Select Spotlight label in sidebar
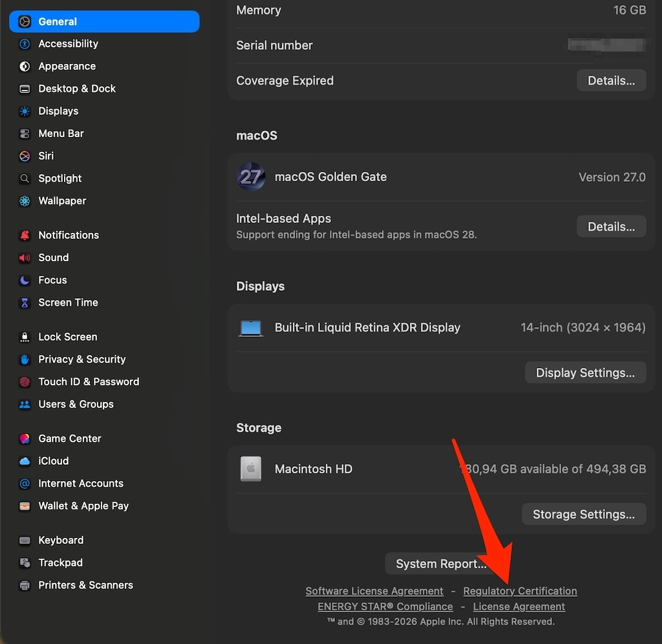662x644 pixels. pyautogui.click(x=60, y=178)
